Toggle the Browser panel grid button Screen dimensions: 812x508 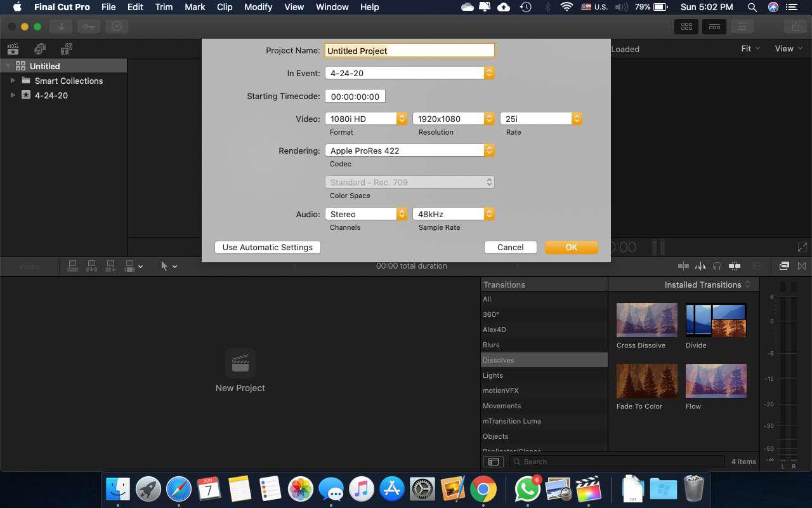(686, 27)
